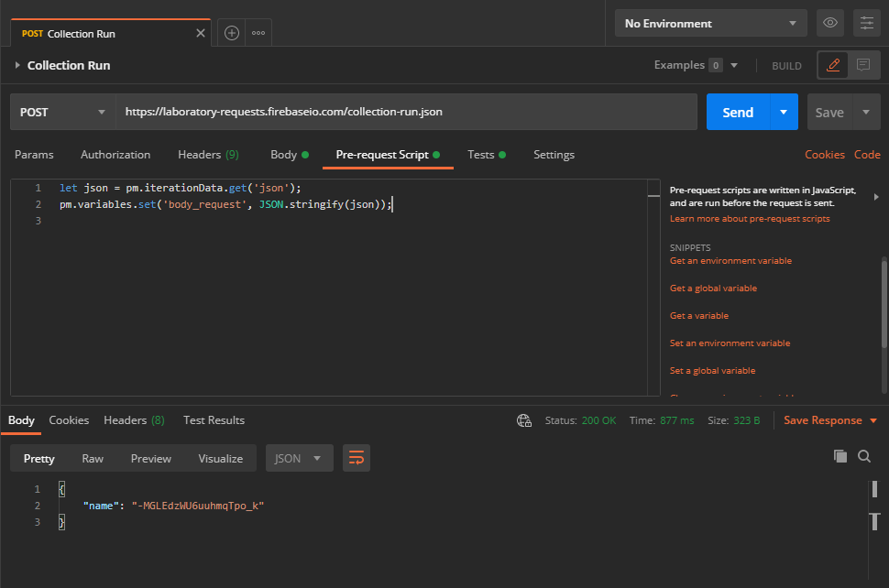
Task: Open Save Response dropdown
Action: click(x=830, y=420)
